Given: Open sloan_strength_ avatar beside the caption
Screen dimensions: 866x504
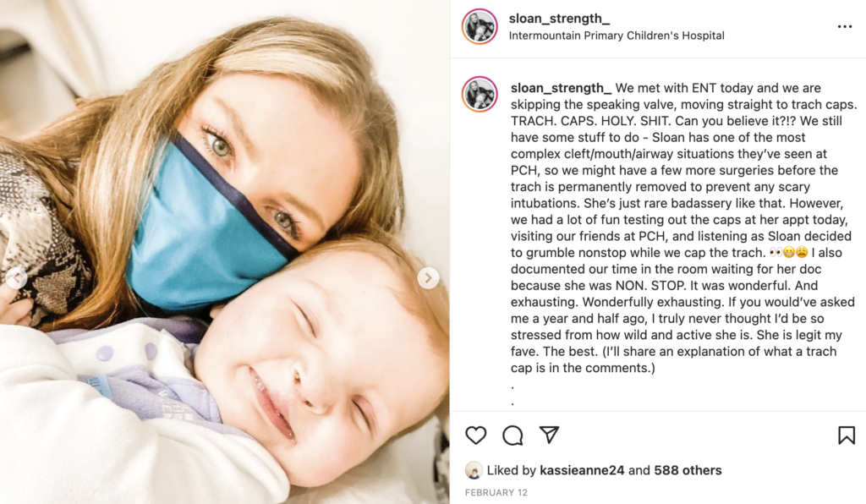Looking at the screenshot, I should [480, 95].
